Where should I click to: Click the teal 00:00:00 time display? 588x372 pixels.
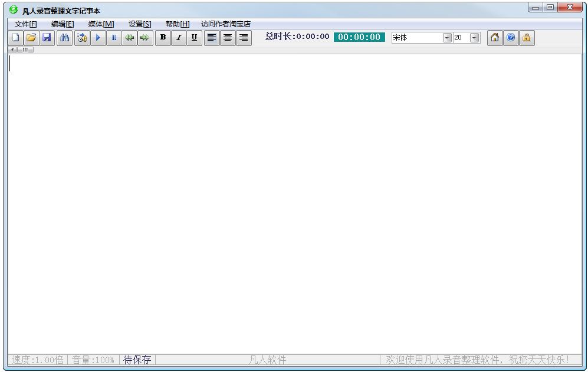359,37
